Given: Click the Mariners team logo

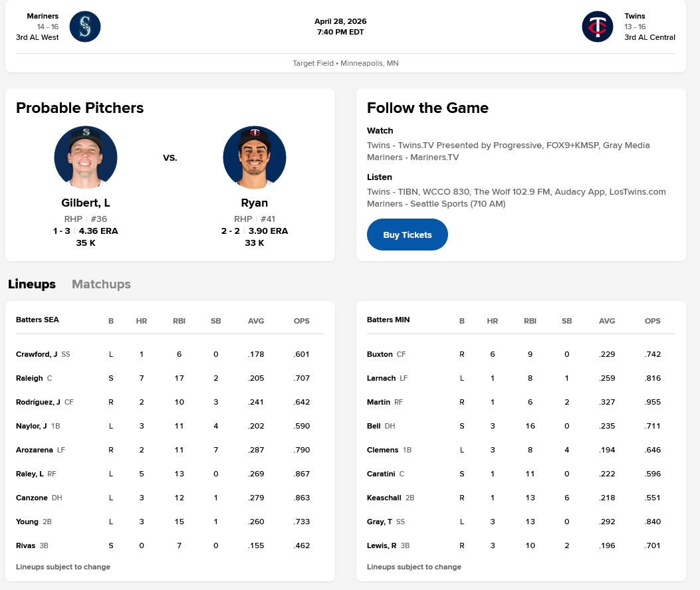Looking at the screenshot, I should point(85,27).
